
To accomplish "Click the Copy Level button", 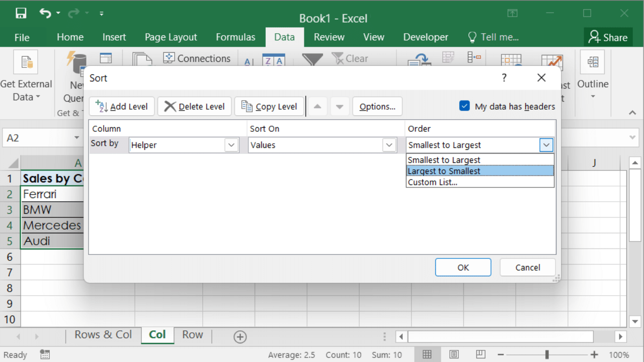I will pos(269,107).
